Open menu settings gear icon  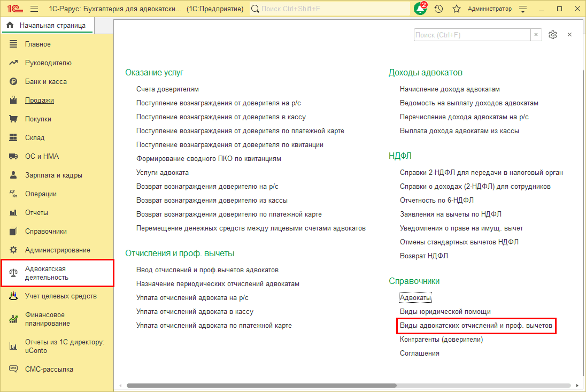tap(553, 35)
